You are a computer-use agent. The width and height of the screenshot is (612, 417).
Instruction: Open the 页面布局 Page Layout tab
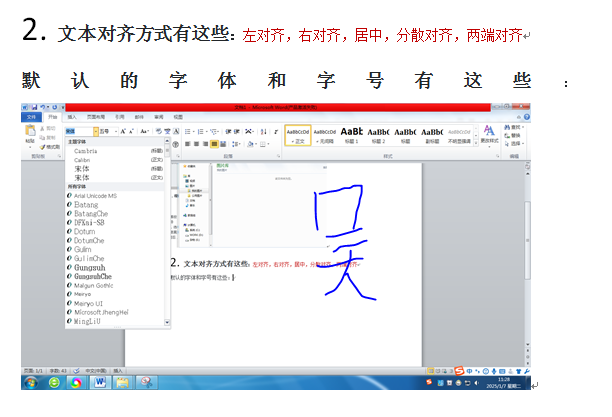[x=96, y=117]
